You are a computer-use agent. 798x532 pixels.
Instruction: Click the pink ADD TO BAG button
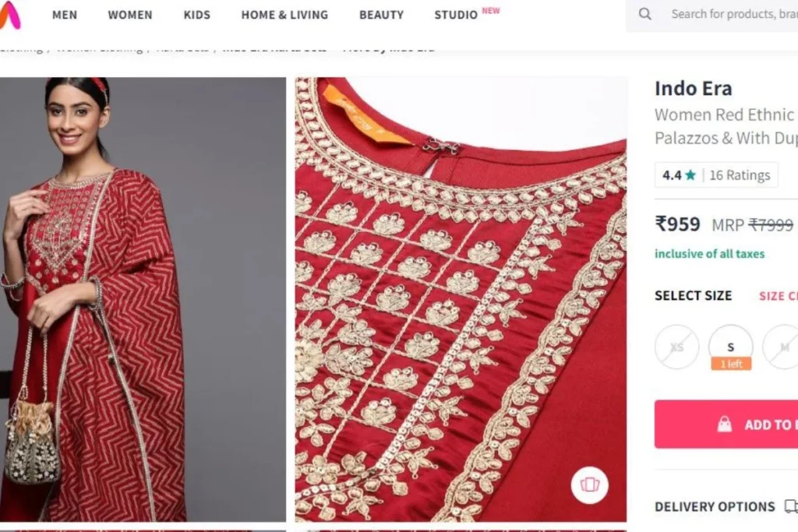pos(726,425)
